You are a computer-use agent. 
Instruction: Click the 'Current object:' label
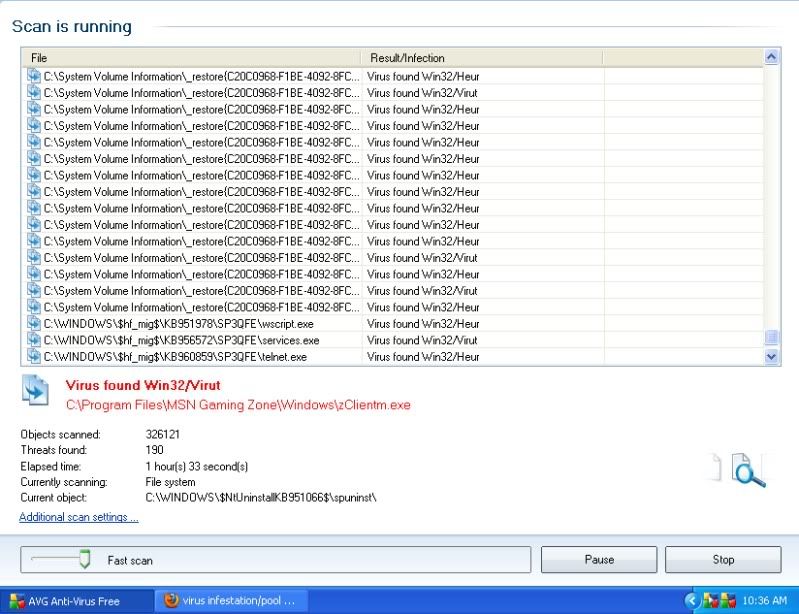[54, 497]
